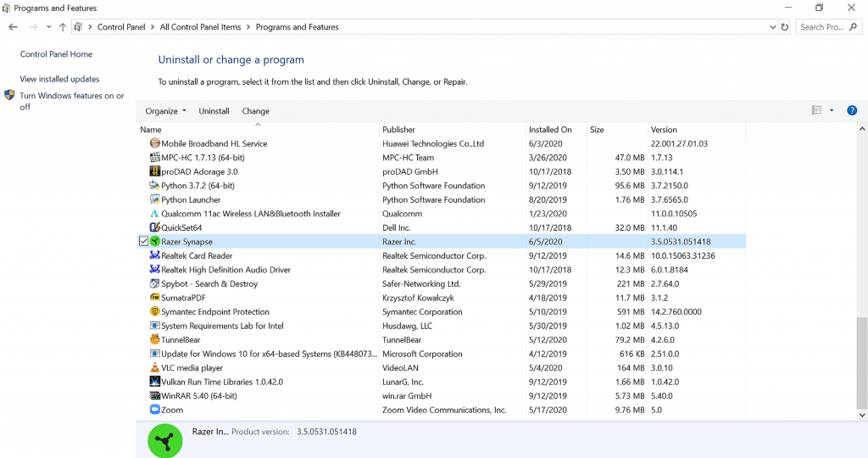Expand the chevron after All Control Panel Items
868x458 pixels.
tap(248, 26)
